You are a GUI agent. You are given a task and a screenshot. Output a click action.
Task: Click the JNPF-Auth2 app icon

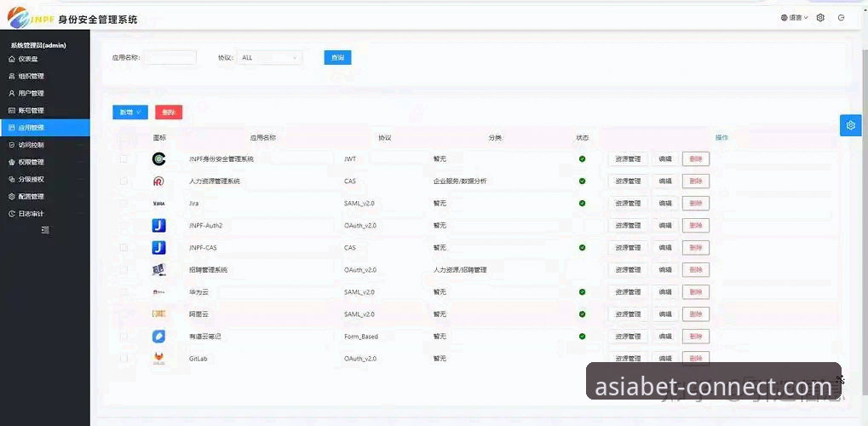[159, 226]
